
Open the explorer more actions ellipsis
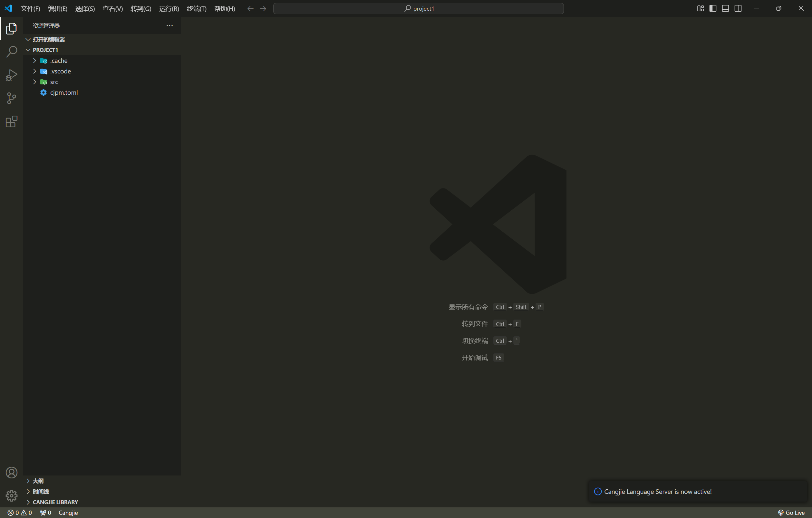pyautogui.click(x=169, y=26)
